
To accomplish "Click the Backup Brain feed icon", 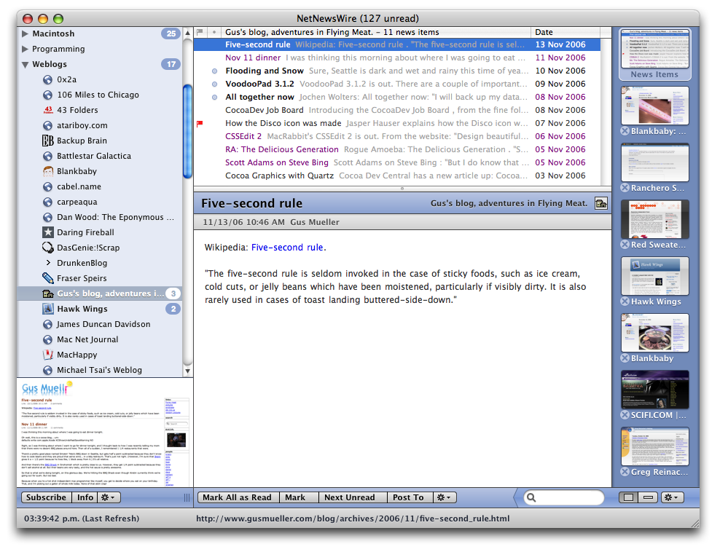I will 48,141.
